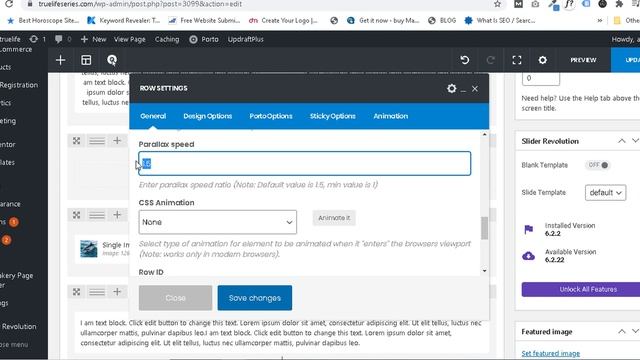
Task: Click the PREVIEW button
Action: tap(583, 60)
